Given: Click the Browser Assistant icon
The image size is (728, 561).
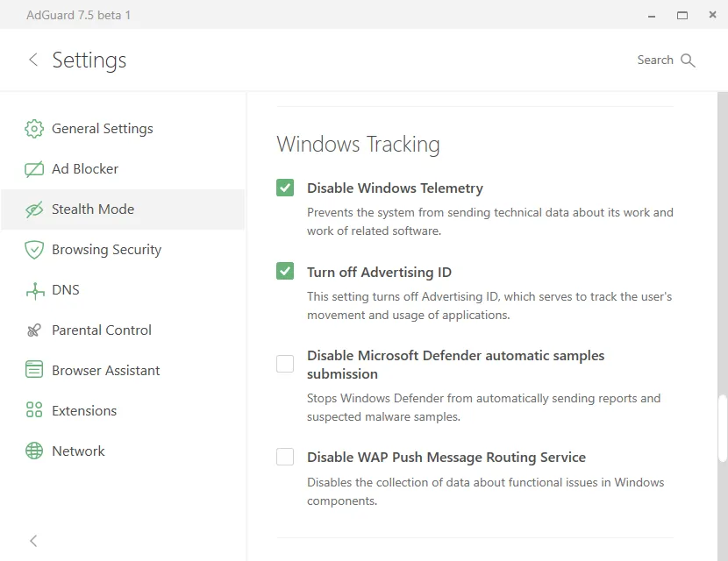Looking at the screenshot, I should pos(34,371).
